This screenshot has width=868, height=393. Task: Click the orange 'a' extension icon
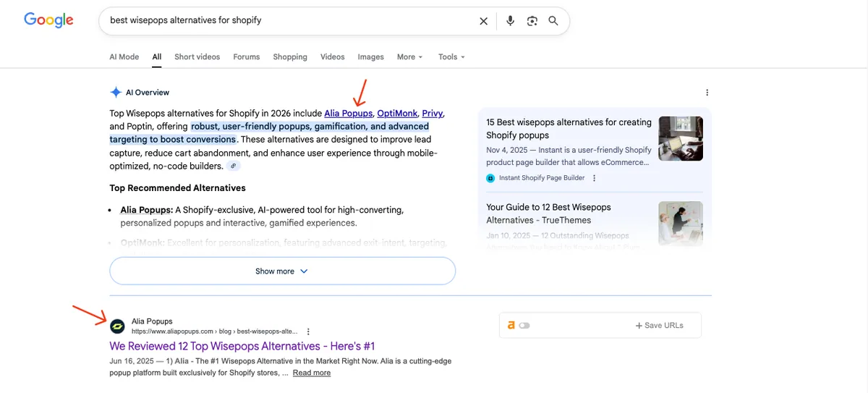click(511, 326)
